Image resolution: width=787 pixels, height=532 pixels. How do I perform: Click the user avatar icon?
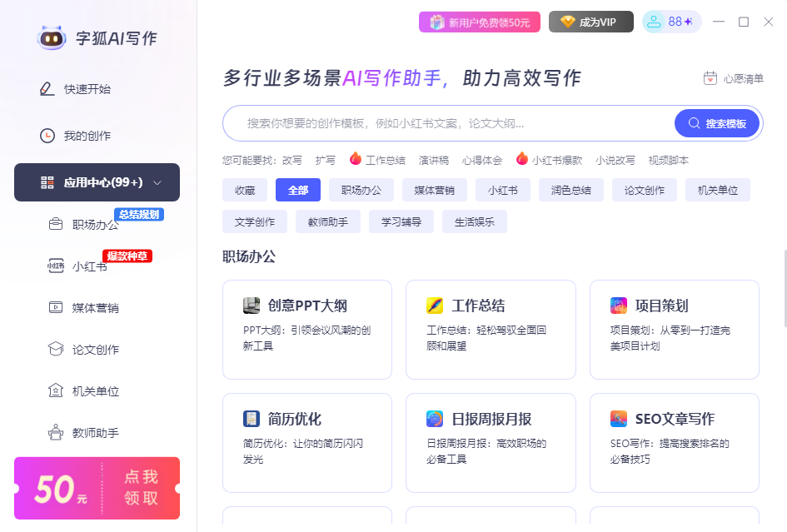tap(654, 22)
